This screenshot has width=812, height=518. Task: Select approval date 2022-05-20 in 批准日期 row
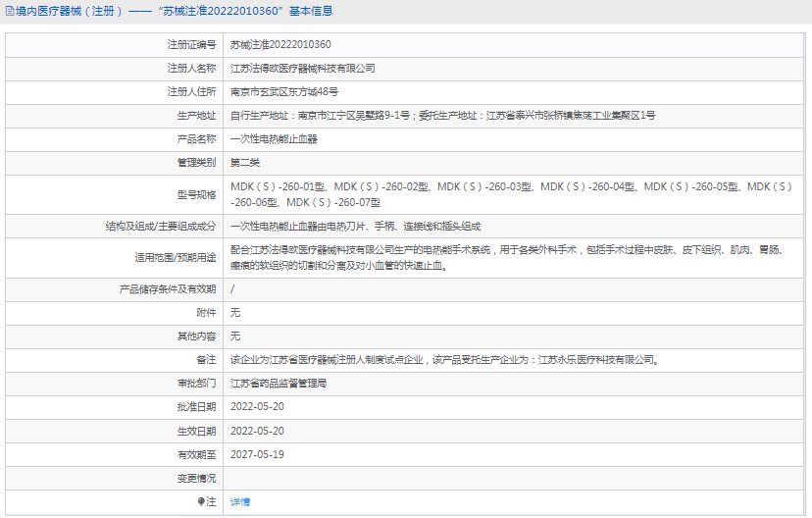257,406
